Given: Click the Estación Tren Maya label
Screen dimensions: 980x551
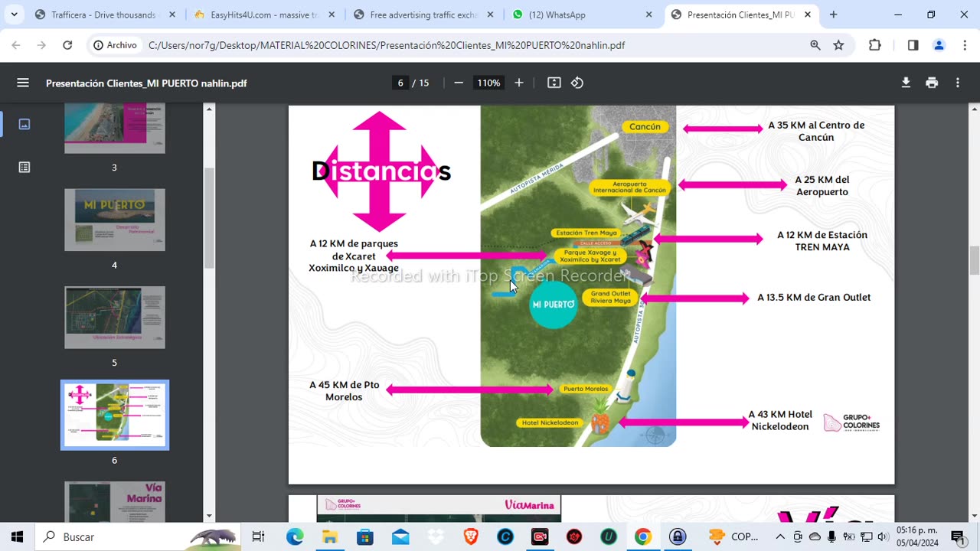Looking at the screenshot, I should pos(586,233).
